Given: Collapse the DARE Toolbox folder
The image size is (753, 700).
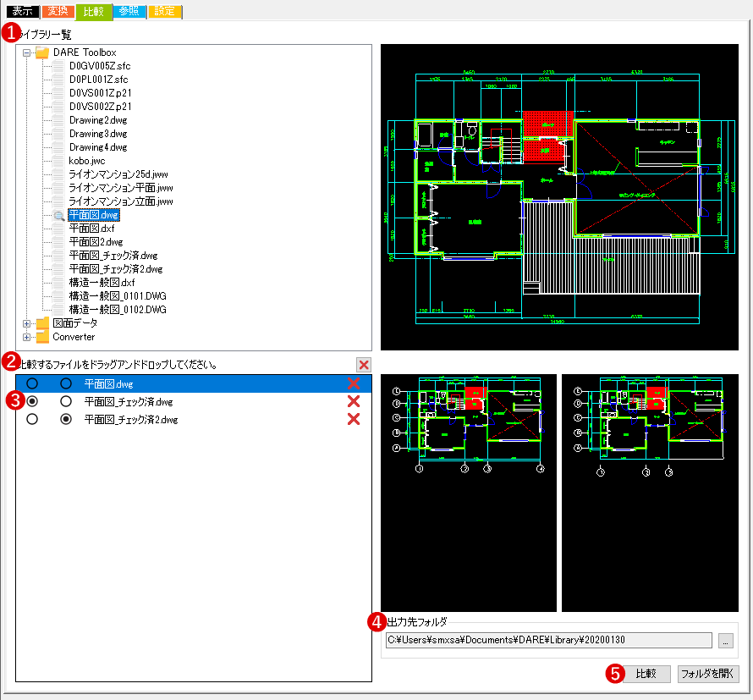Looking at the screenshot, I should pos(27,52).
